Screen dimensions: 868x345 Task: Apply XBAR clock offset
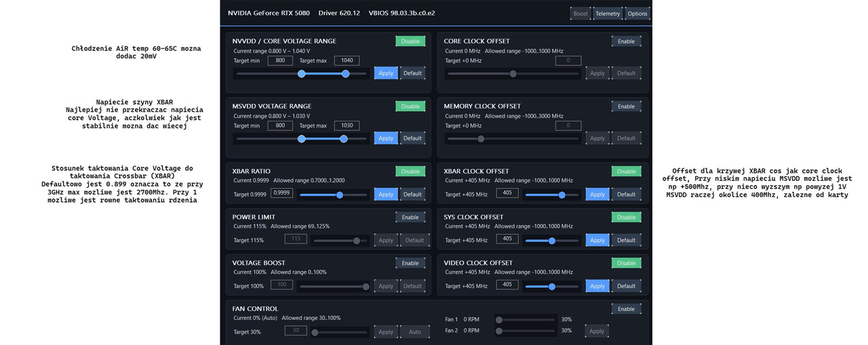[x=597, y=195]
